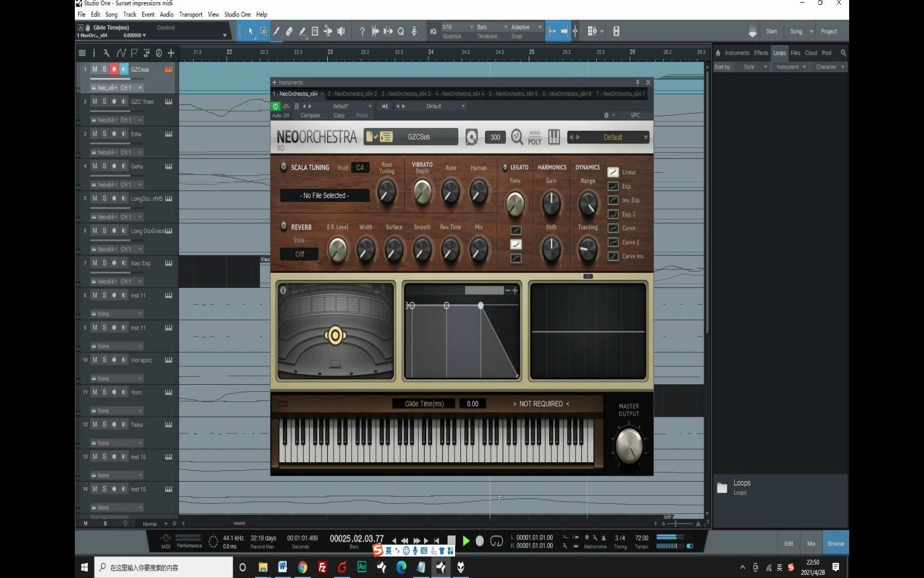Toggle autoscroll arrow icon in toolbar
This screenshot has height=578, width=924.
click(x=564, y=32)
